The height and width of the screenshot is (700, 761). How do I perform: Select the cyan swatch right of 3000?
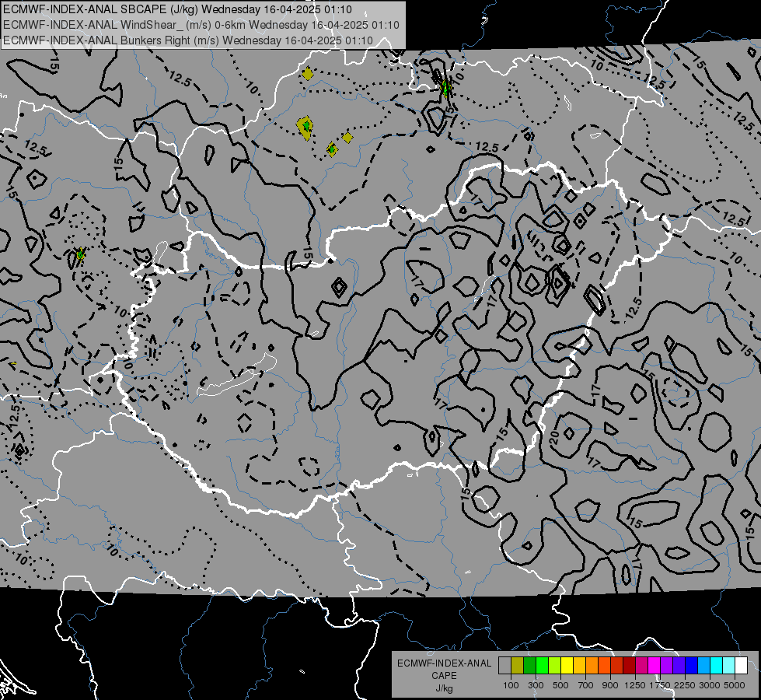717,666
